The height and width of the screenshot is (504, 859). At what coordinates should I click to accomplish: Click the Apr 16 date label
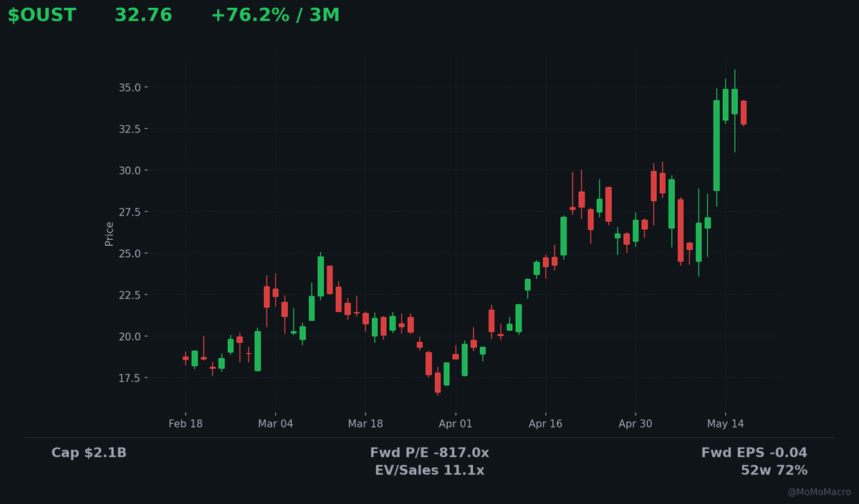click(x=545, y=424)
